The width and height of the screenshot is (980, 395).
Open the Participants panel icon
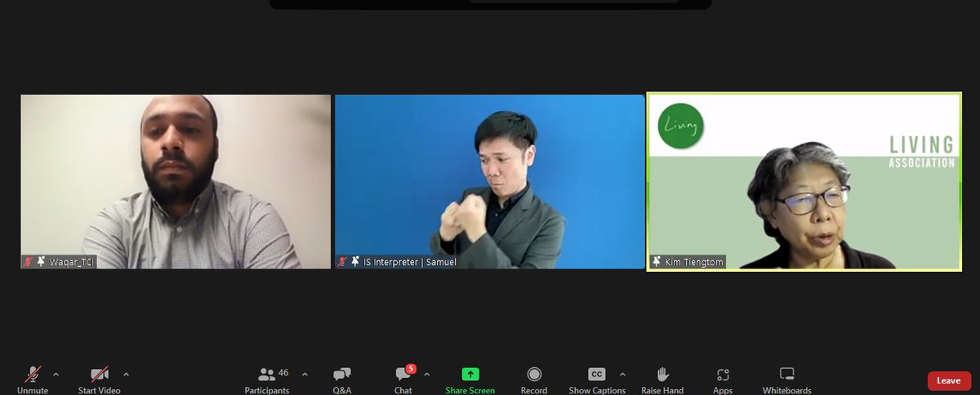tap(266, 375)
